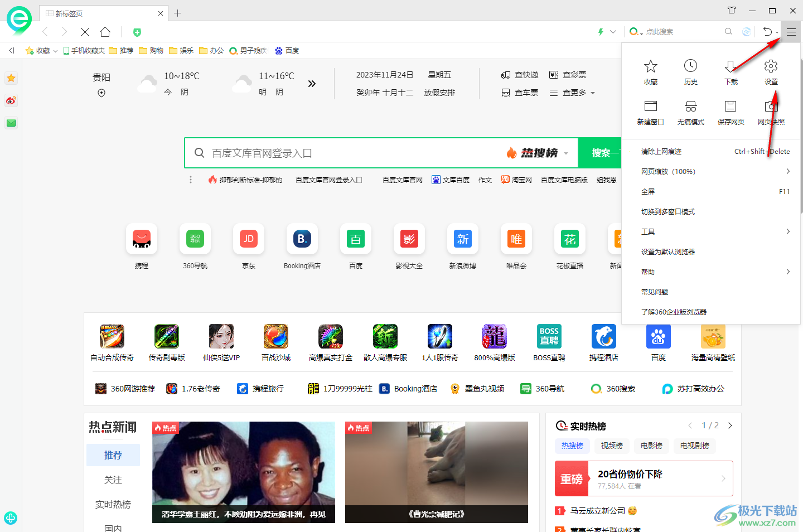Screen dimensions: 803x532
Task: Open the 《曹光宗减肥记》 video thumbnail
Action: [437, 472]
